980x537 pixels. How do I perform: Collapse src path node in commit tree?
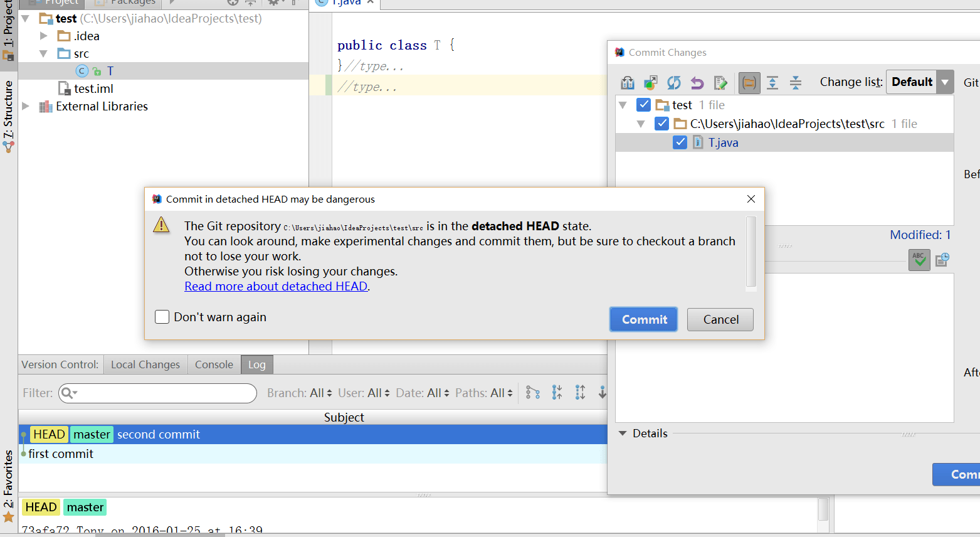[x=641, y=124]
